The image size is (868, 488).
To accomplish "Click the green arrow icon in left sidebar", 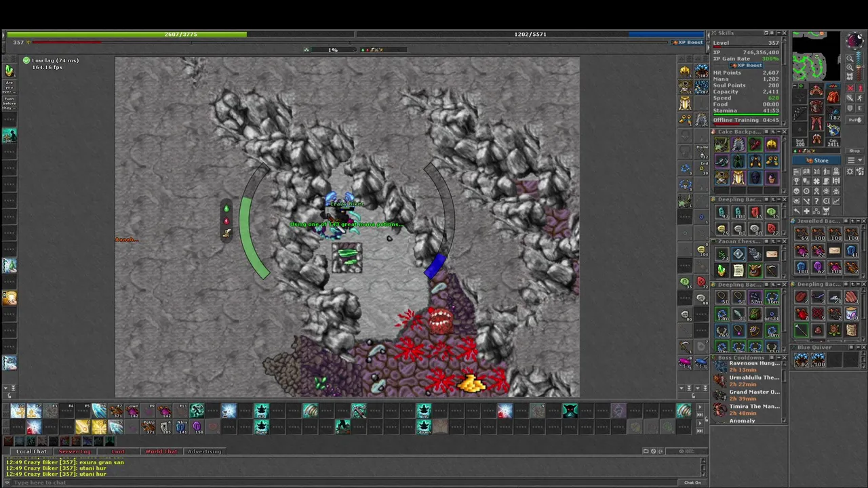I will click(x=9, y=70).
